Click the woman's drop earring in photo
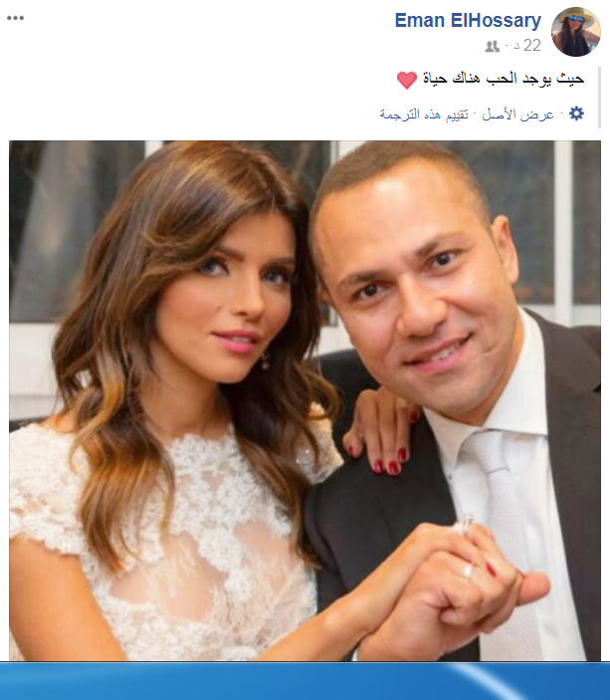Screen dimensions: 610x700 click(266, 360)
